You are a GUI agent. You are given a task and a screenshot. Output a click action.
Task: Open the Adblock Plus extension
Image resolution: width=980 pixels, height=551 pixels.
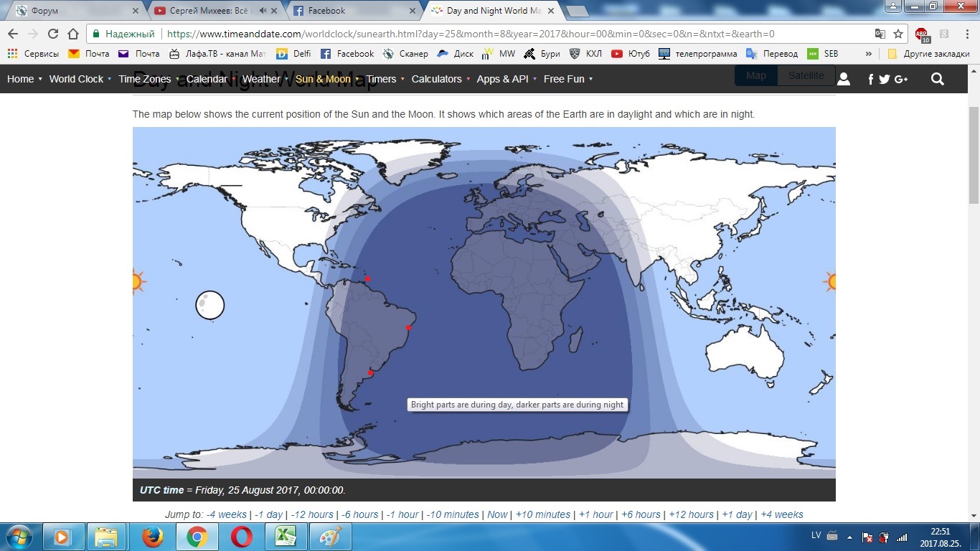click(x=922, y=34)
